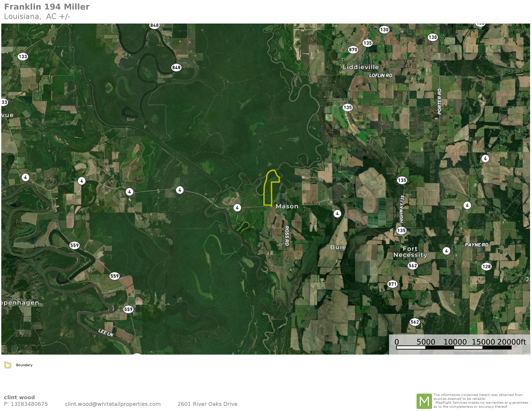Click the green MapRight M logo

click(x=424, y=401)
